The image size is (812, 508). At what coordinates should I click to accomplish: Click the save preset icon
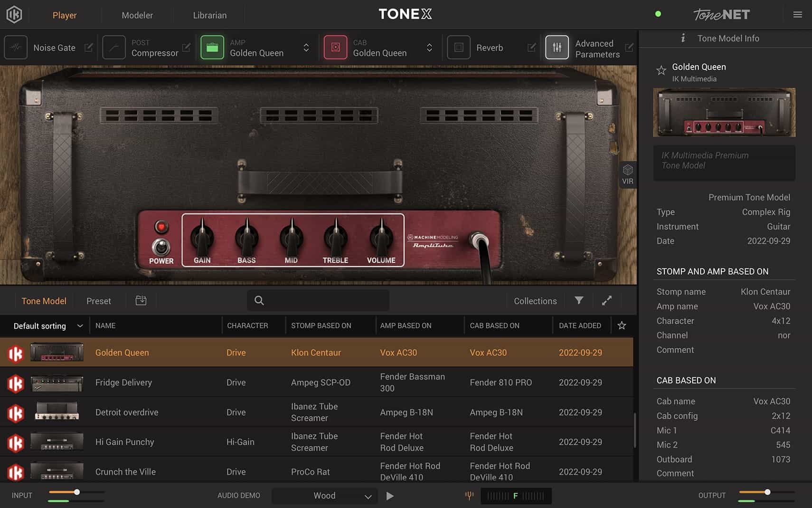click(141, 300)
